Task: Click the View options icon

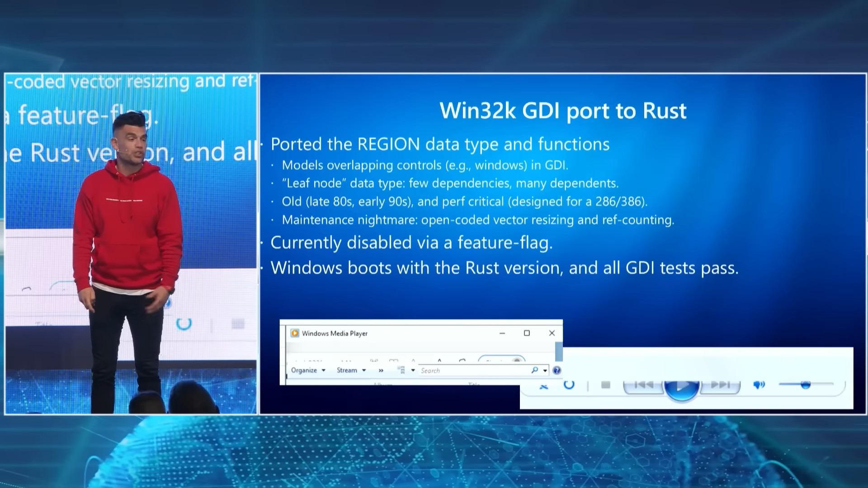Action: [x=401, y=370]
